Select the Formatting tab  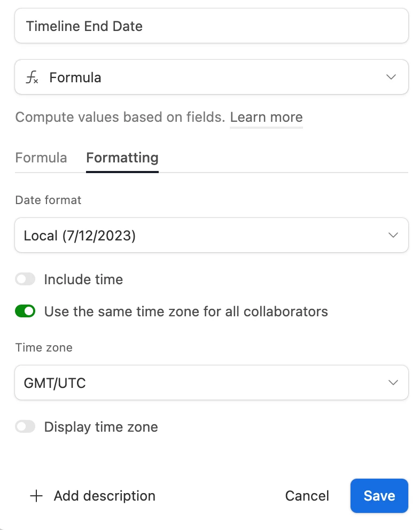(x=122, y=158)
